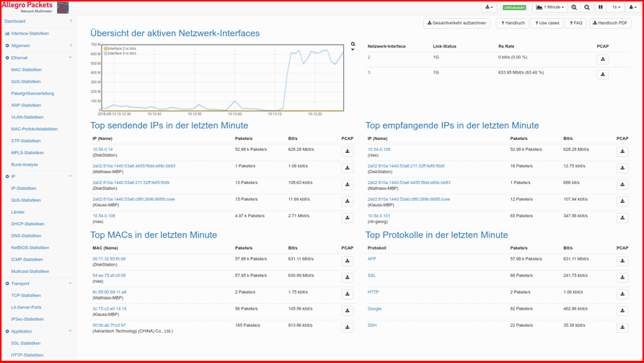Click the search icon beside the graph
The width and height of the screenshot is (644, 363).
[353, 44]
